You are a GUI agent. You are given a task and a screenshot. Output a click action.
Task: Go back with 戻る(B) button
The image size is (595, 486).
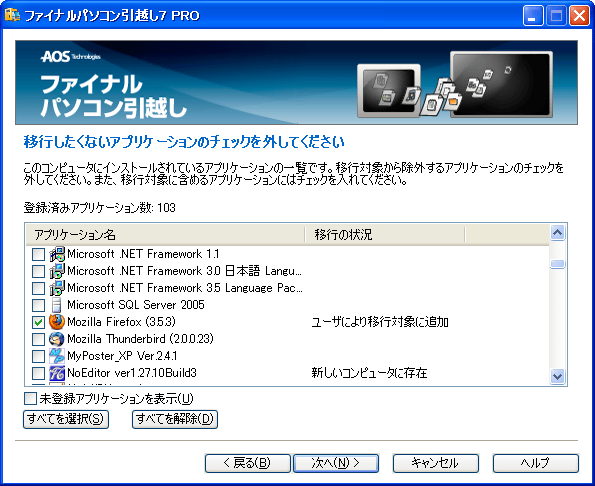(x=248, y=463)
